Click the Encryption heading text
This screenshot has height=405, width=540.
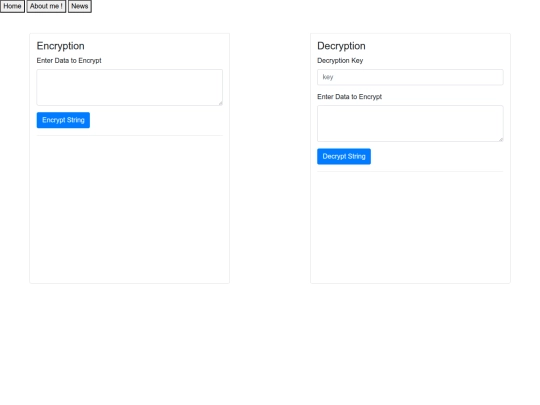pos(61,46)
